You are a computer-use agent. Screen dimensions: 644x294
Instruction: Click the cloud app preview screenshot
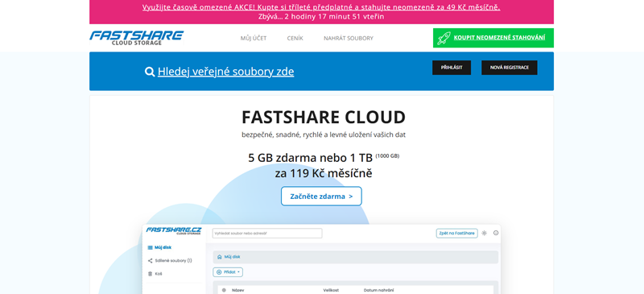tap(321, 259)
